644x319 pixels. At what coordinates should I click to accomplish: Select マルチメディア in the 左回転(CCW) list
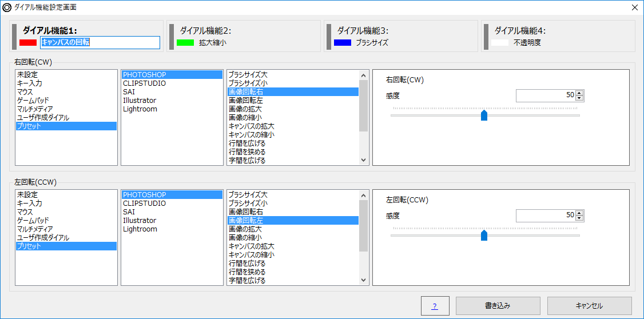(66, 229)
